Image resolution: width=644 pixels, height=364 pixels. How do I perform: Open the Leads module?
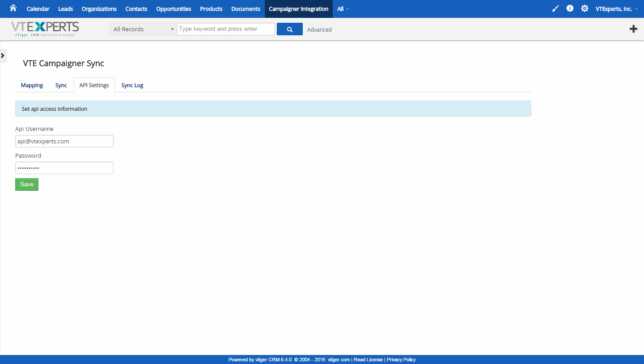(x=65, y=9)
